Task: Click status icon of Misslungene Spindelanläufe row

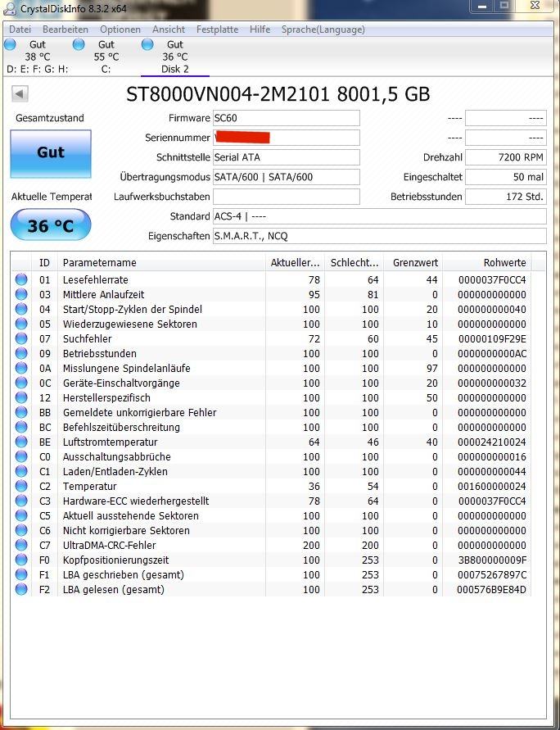Action: 21,368
